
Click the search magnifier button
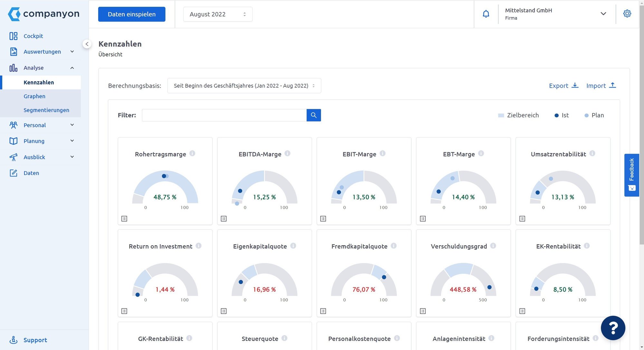314,115
